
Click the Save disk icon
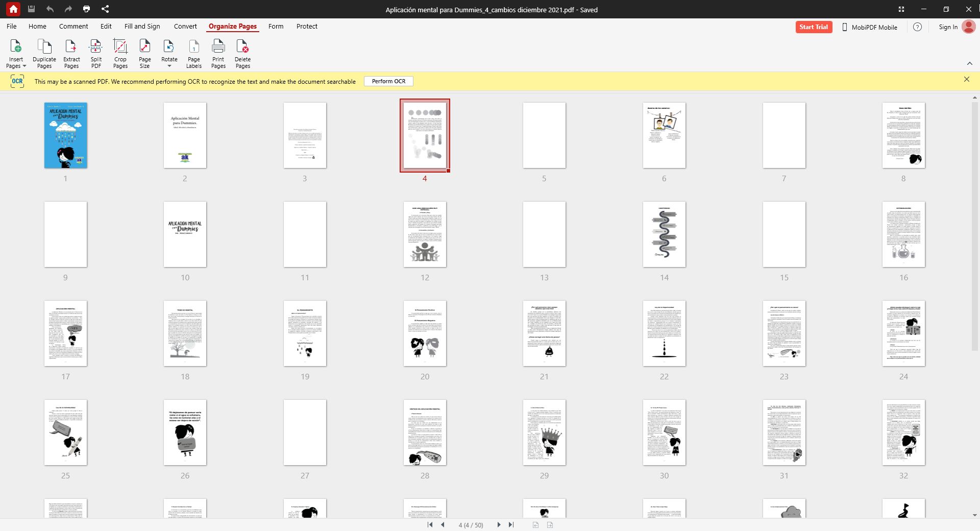pyautogui.click(x=31, y=9)
